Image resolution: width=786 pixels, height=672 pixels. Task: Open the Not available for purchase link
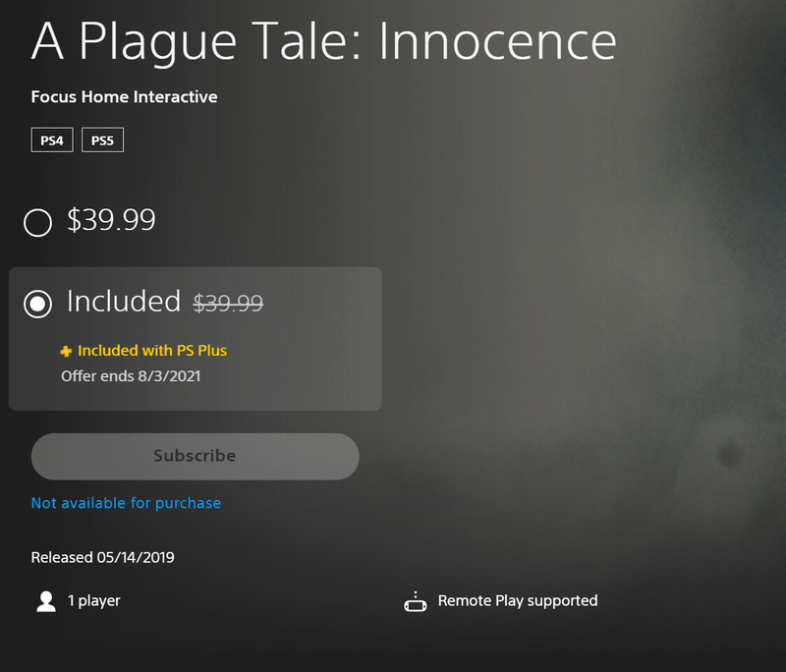[126, 503]
